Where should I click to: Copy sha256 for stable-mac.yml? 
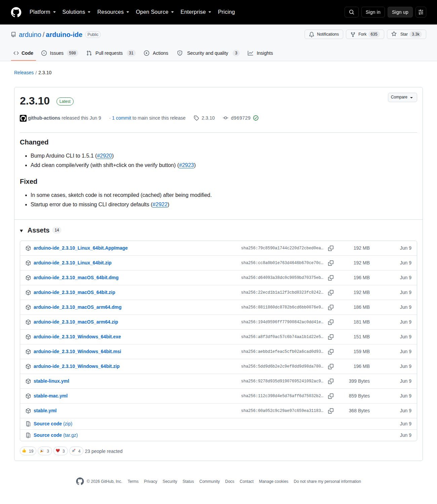[x=331, y=396]
